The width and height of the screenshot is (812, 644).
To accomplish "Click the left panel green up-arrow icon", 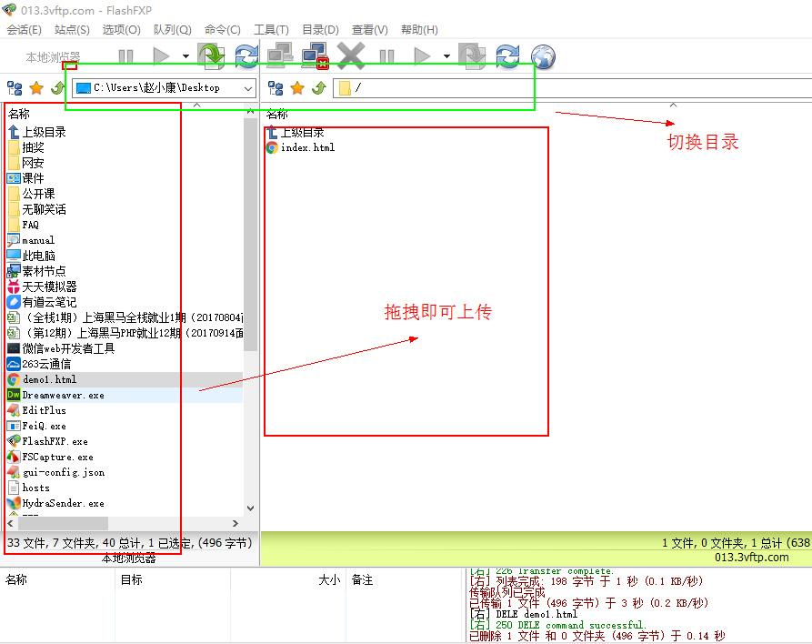I will [x=57, y=88].
